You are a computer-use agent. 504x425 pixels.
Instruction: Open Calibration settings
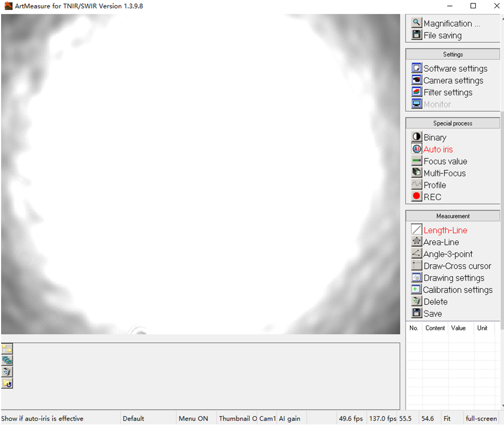(x=457, y=290)
